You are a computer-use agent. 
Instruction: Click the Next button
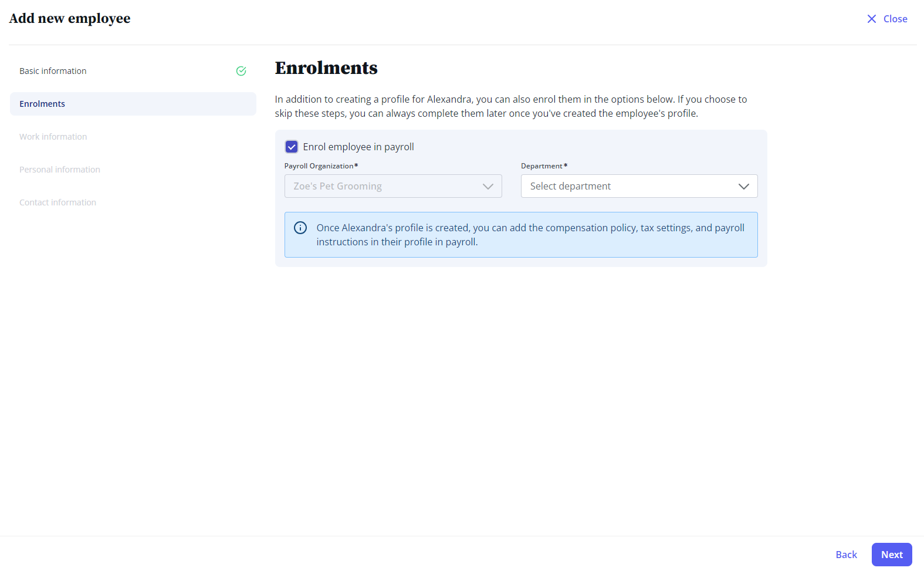(892, 555)
